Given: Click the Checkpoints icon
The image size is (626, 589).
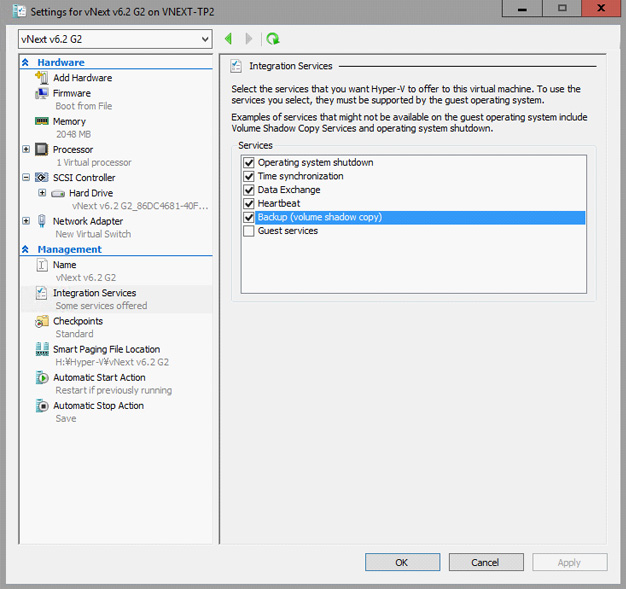Looking at the screenshot, I should (42, 321).
